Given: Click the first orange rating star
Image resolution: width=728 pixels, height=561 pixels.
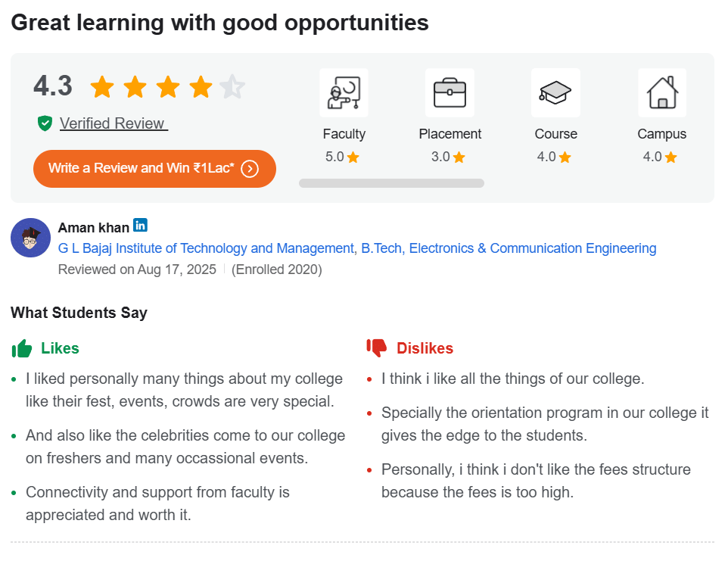Looking at the screenshot, I should point(101,87).
